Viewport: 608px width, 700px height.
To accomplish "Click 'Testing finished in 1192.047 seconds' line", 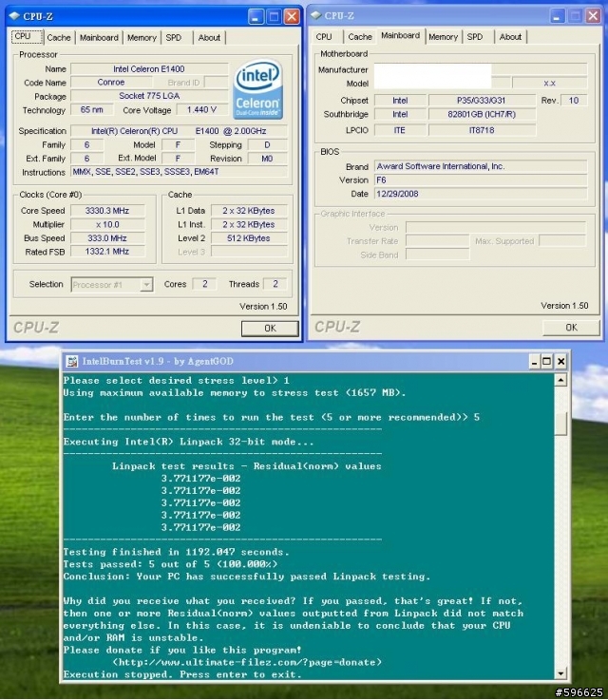I will pos(177,552).
